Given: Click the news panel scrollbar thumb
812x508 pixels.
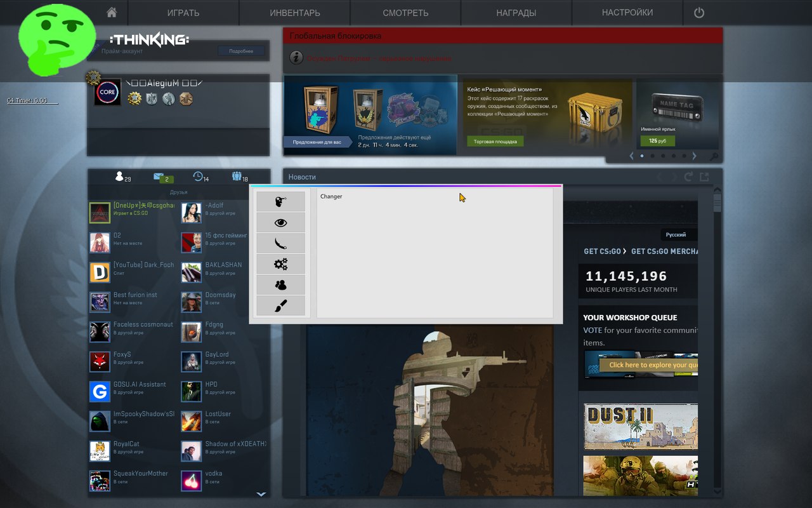Looking at the screenshot, I should pyautogui.click(x=717, y=203).
